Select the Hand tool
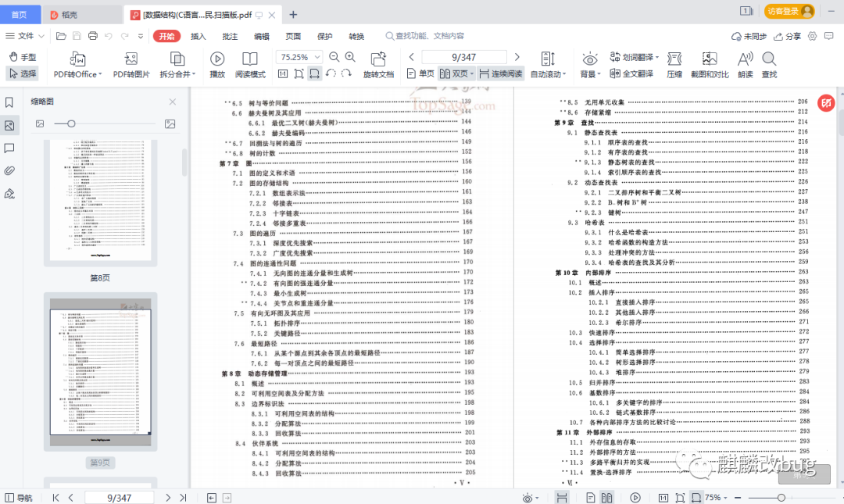Screen dimensions: 844x504 23,57
